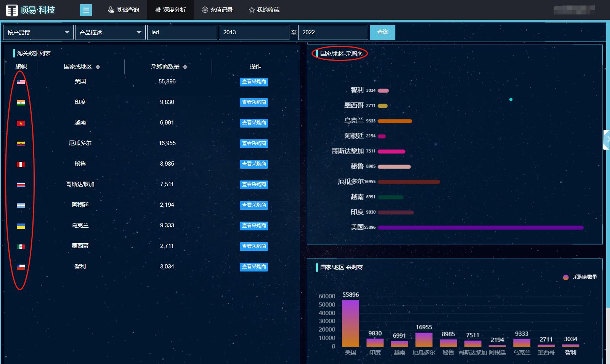Image resolution: width=610 pixels, height=364 pixels.
Task: Click the 越南 column labeled 6991
Action: point(400,344)
